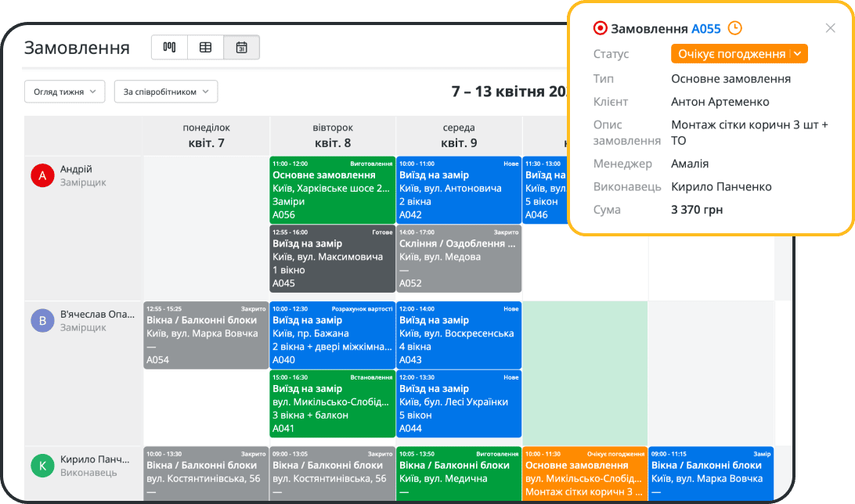
Task: Click the red target icon in the popup
Action: point(601,29)
